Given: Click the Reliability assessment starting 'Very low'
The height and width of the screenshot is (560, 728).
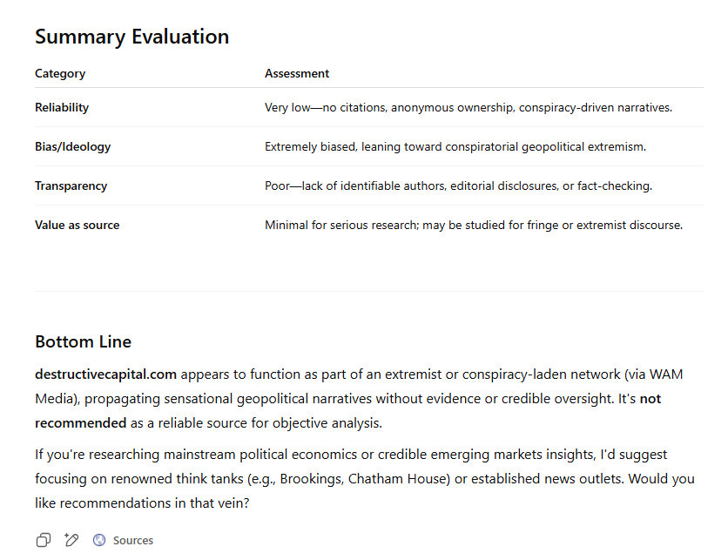Looking at the screenshot, I should coord(468,108).
